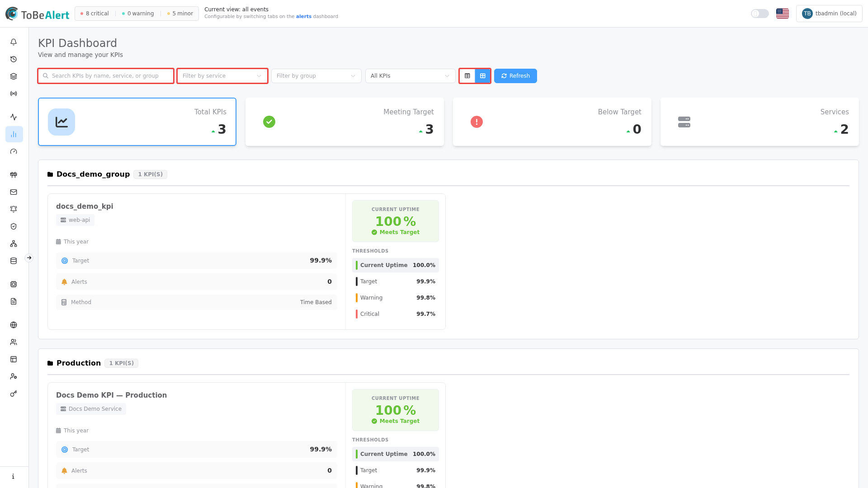
Task: Open the users group icon in sidebar
Action: tap(14, 342)
